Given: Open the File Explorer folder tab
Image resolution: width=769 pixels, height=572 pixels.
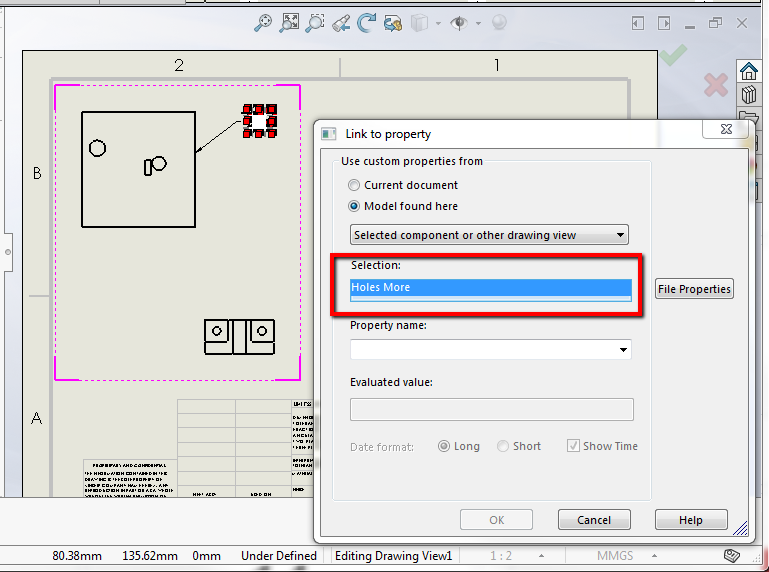Looking at the screenshot, I should coord(748,116).
